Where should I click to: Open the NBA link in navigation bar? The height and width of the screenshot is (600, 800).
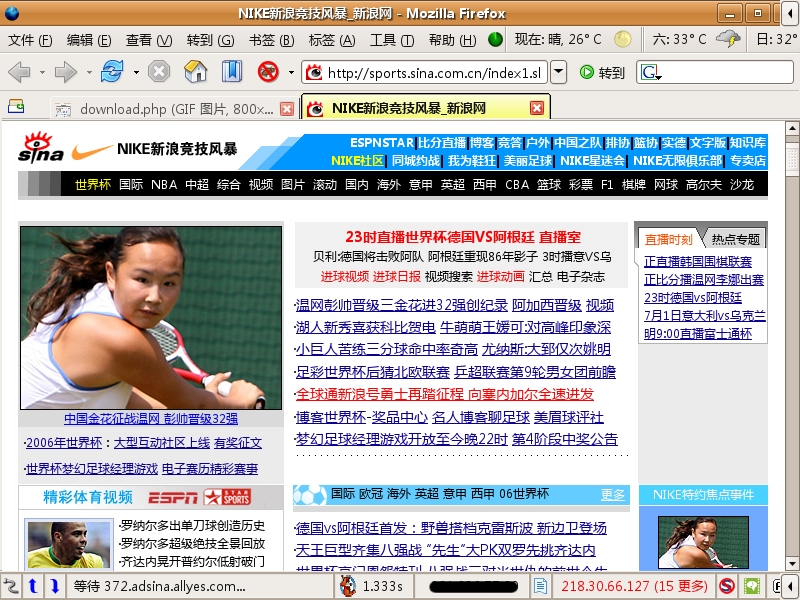coord(164,184)
